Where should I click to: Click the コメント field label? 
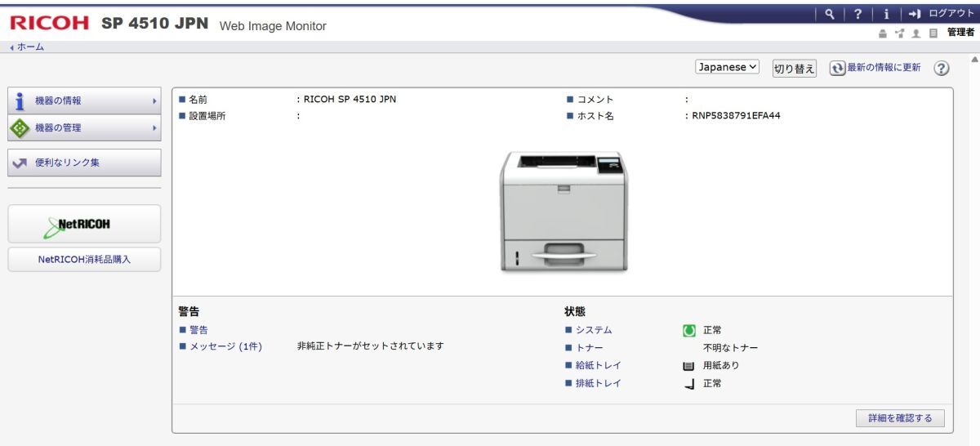[595, 100]
